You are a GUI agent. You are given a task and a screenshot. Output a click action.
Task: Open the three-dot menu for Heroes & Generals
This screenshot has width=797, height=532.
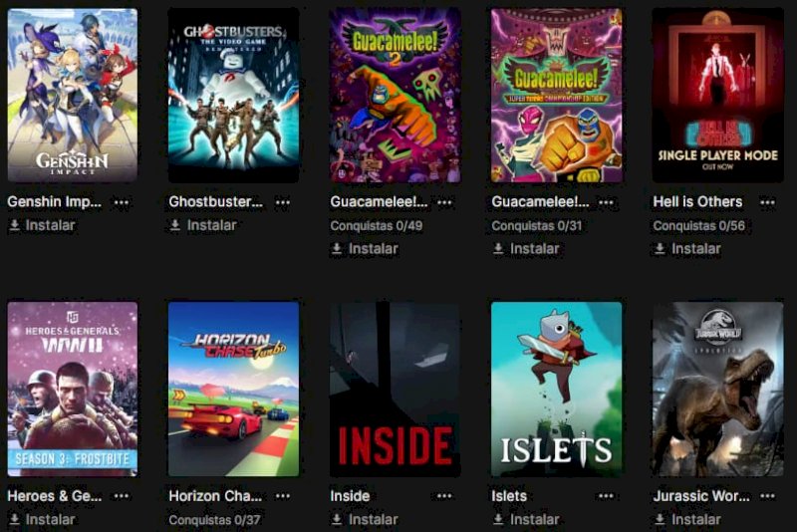pos(122,496)
